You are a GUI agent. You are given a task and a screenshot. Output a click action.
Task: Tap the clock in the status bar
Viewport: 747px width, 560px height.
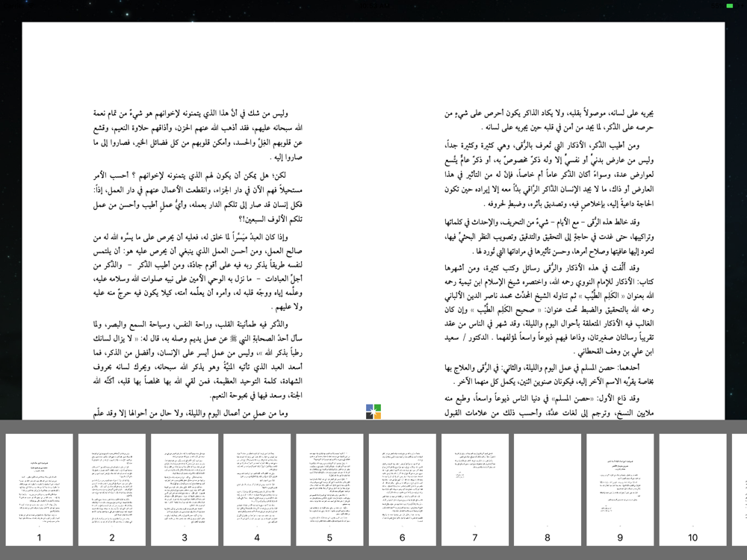(x=373, y=6)
